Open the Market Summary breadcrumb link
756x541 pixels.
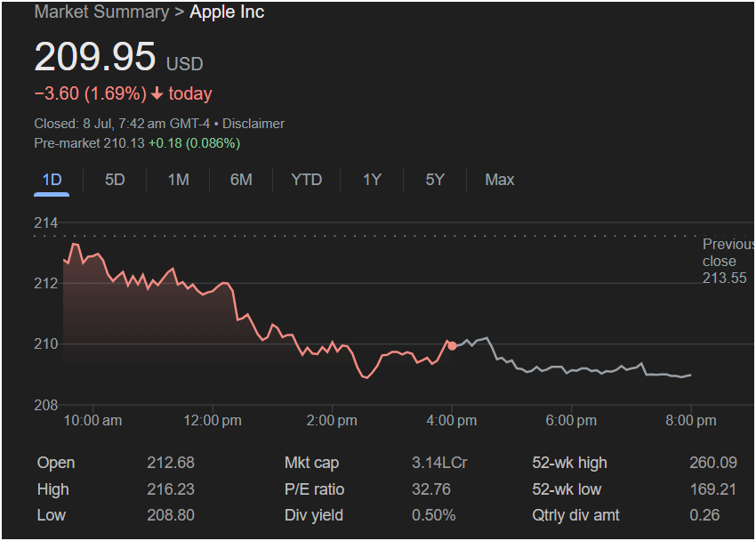click(x=101, y=12)
